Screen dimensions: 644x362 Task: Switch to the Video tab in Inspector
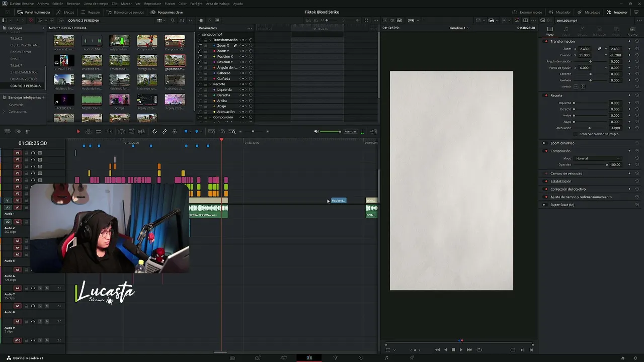click(550, 31)
